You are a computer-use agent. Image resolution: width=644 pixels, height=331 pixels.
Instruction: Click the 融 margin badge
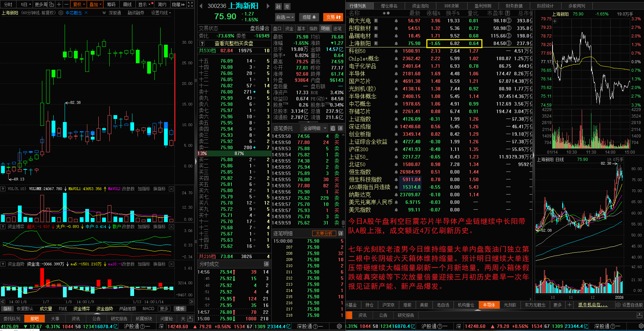pyautogui.click(x=279, y=6)
